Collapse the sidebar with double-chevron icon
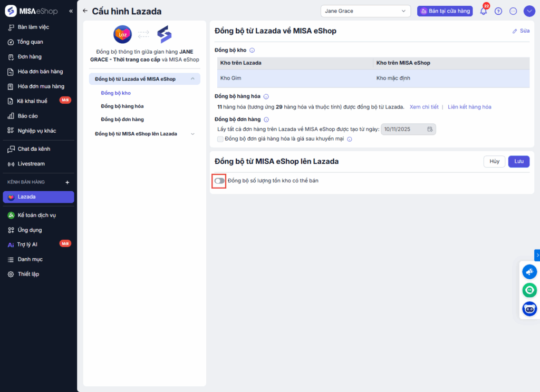This screenshot has width=540, height=392. pyautogui.click(x=71, y=11)
